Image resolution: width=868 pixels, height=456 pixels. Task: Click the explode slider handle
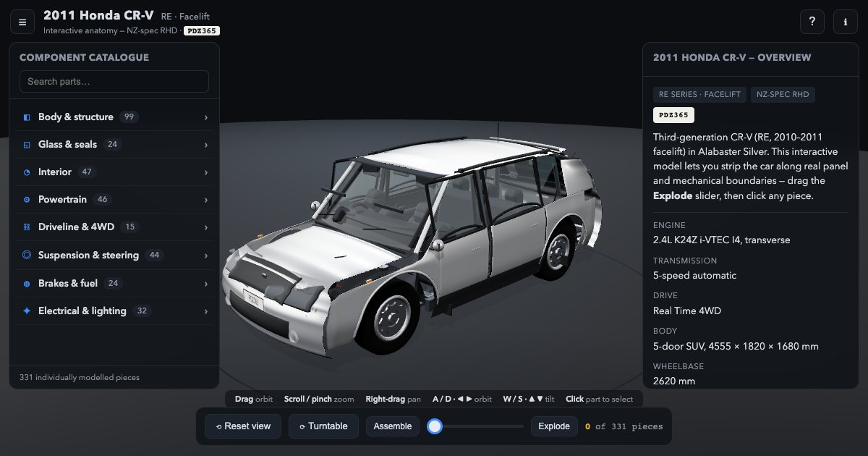click(435, 426)
